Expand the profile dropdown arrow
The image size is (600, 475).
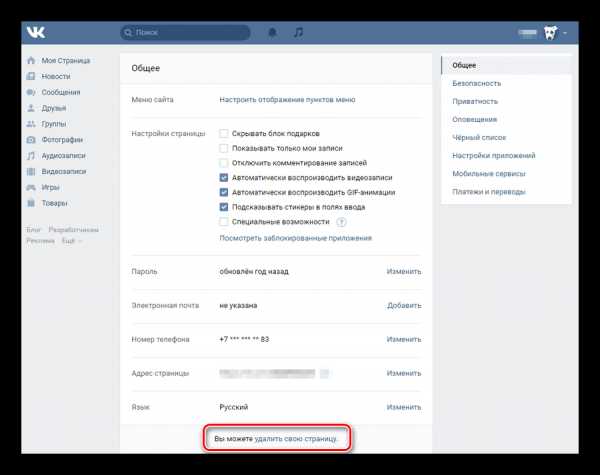pyautogui.click(x=565, y=33)
